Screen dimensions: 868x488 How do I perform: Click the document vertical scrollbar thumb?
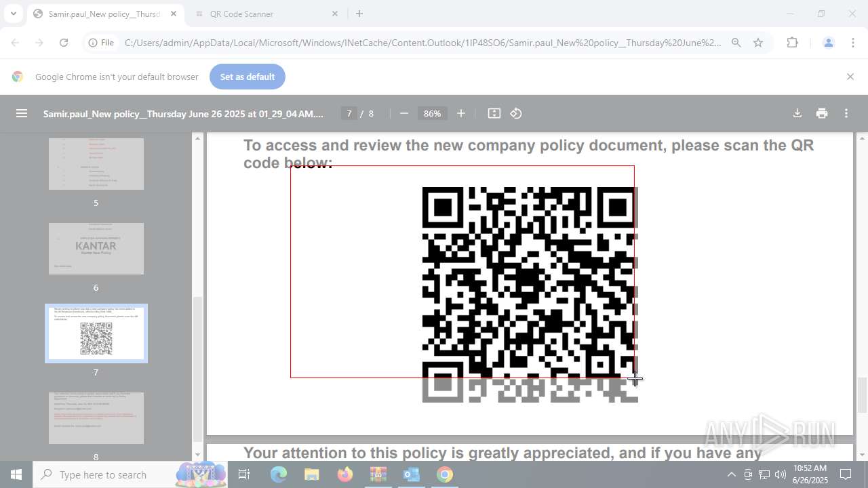[x=862, y=394]
